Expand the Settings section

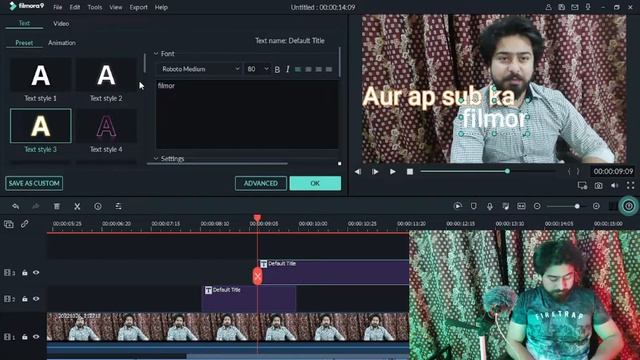[156, 158]
